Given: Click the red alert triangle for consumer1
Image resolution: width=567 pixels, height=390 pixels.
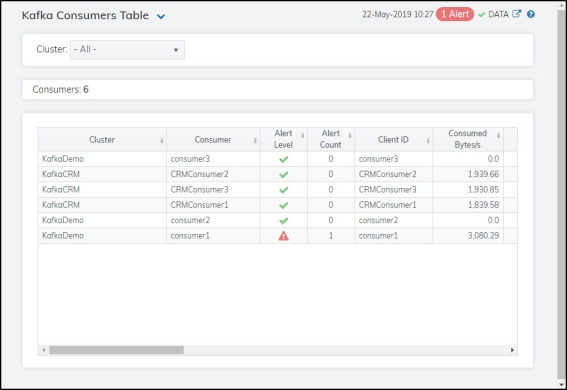Looking at the screenshot, I should (x=284, y=236).
